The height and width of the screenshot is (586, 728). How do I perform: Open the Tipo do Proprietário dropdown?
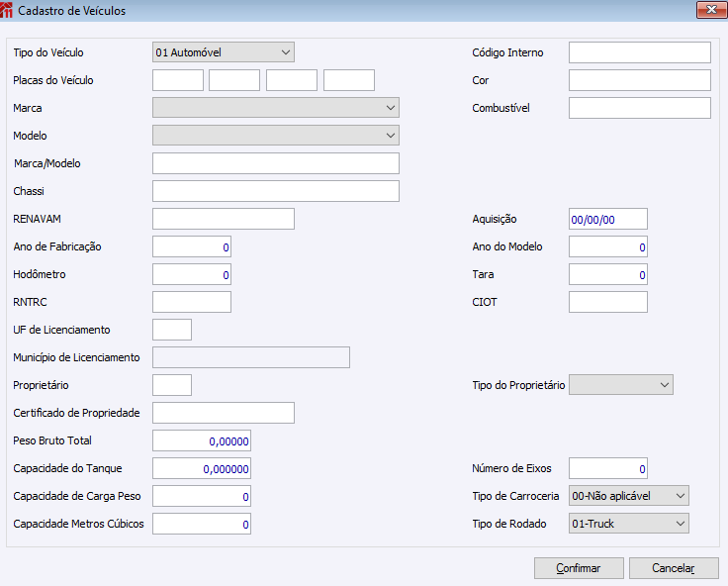621,385
